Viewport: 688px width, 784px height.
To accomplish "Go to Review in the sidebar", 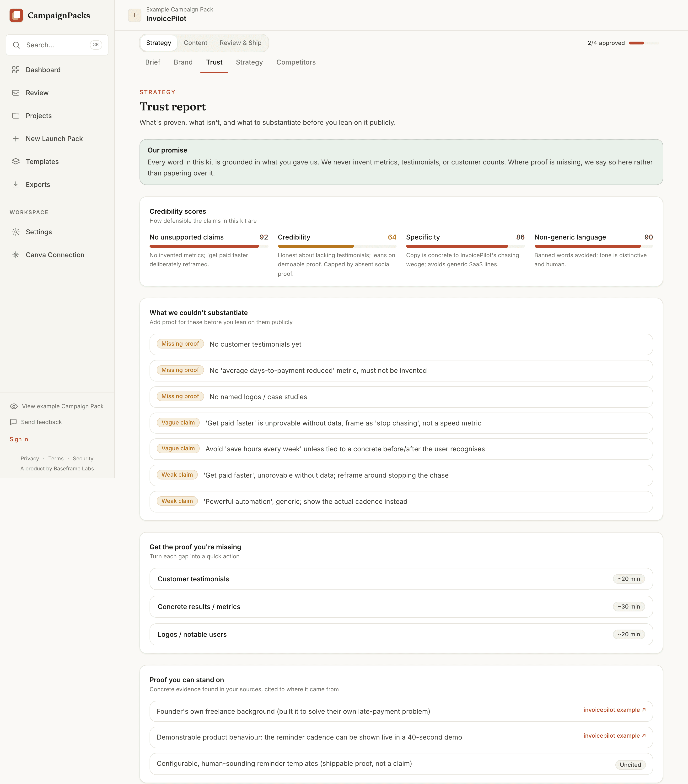I will coord(57,93).
